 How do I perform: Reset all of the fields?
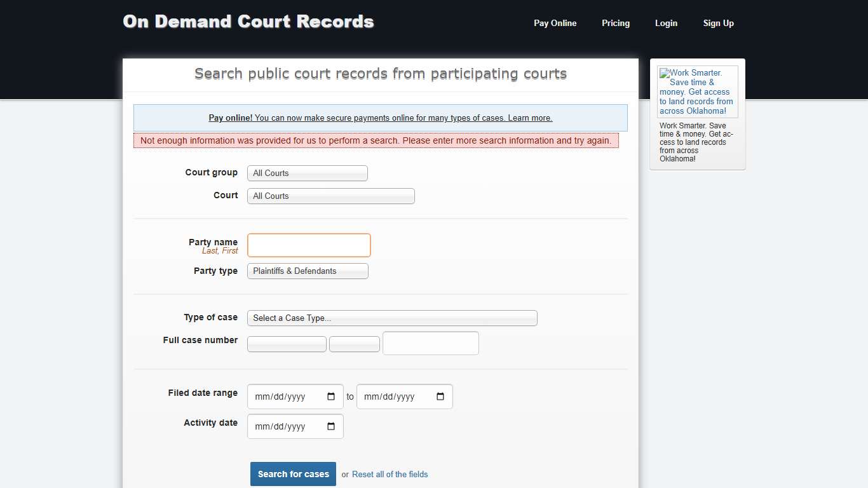390,474
